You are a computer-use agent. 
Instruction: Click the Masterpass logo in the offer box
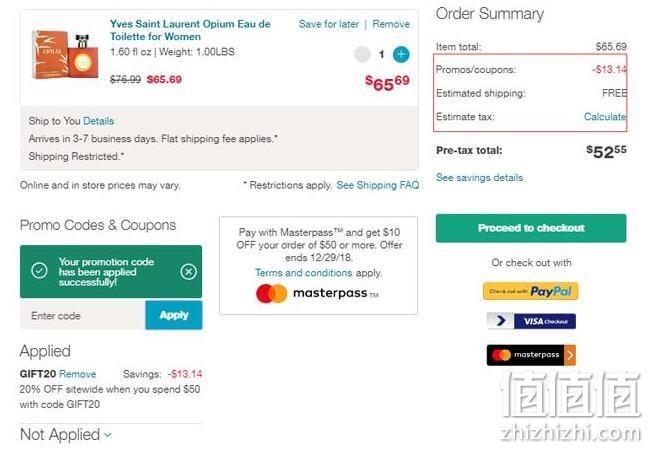[317, 293]
